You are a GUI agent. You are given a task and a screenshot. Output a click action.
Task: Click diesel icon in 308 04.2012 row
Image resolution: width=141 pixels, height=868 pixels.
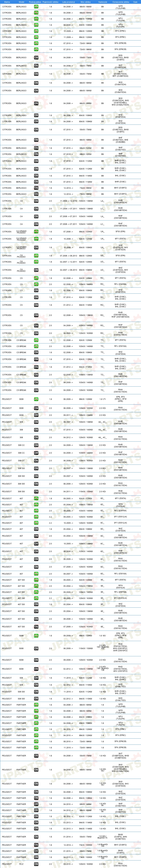click(36, 437)
